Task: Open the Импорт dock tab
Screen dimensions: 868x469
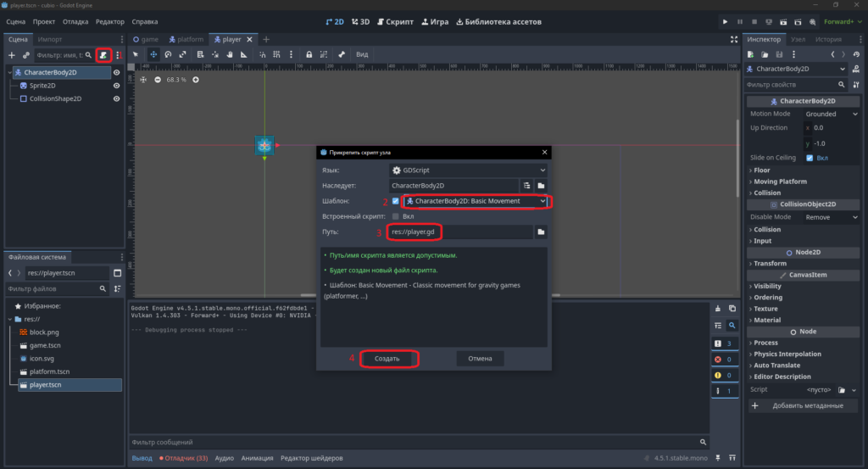Action: click(50, 39)
